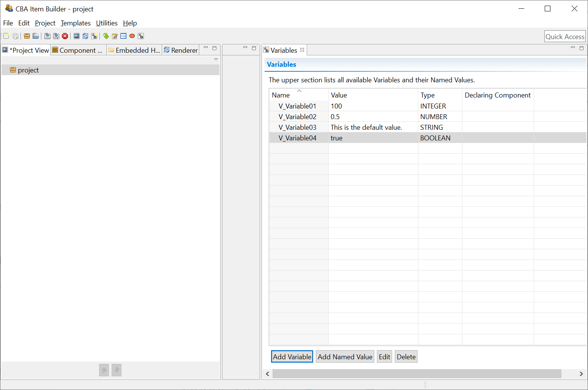
Task: Maximize the Variables panel
Action: (x=582, y=48)
